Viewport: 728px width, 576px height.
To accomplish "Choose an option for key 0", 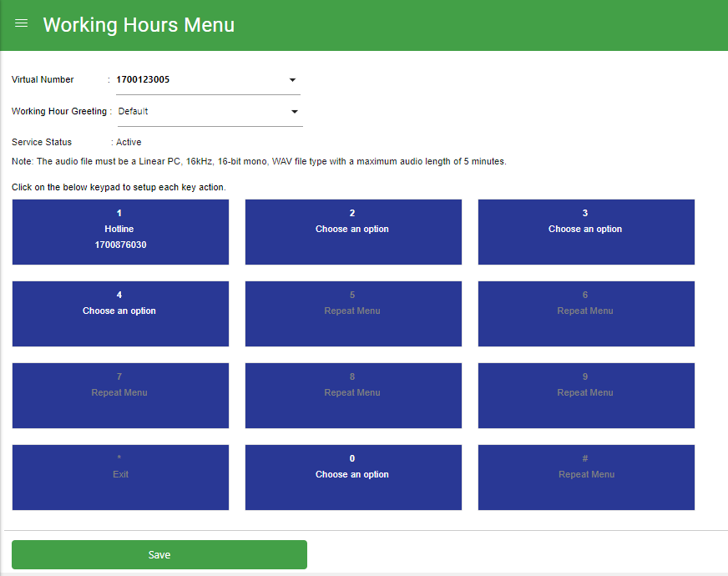I will pos(353,477).
